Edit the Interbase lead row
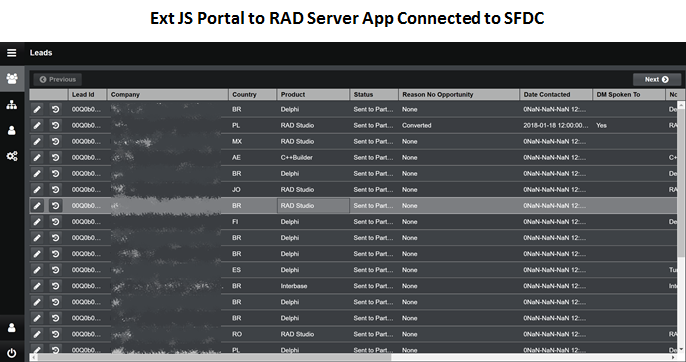This screenshot has height=362, width=686. pyautogui.click(x=37, y=286)
